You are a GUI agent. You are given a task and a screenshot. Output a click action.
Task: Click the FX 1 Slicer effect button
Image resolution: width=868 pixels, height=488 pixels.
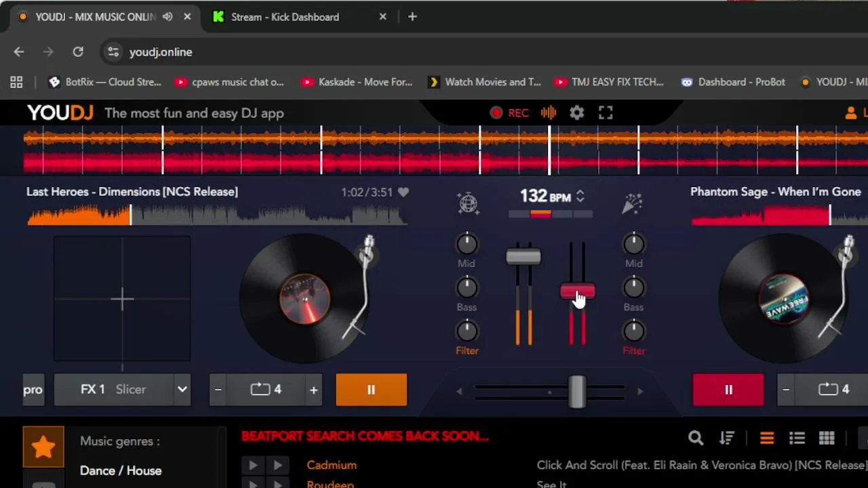[x=113, y=390]
